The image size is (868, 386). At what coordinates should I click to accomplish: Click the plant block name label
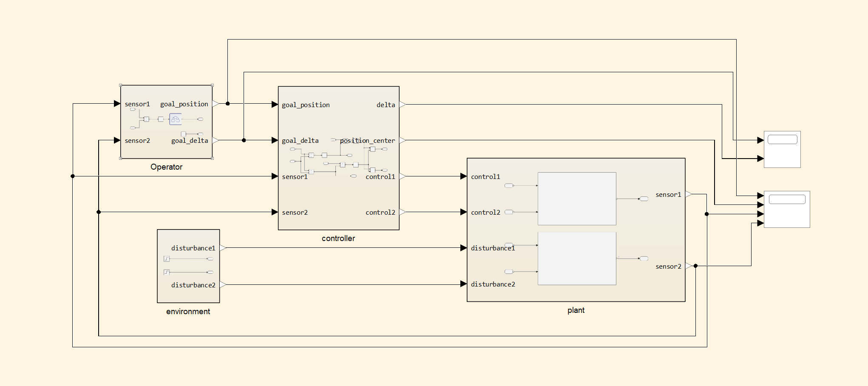(x=576, y=310)
